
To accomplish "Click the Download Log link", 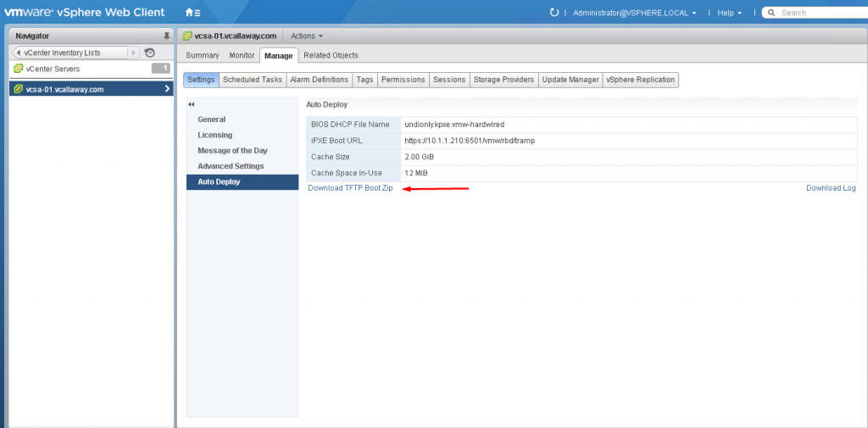I will tap(830, 188).
